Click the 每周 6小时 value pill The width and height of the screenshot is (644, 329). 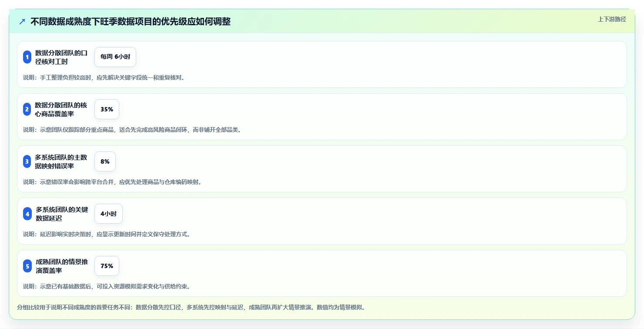[x=115, y=57]
